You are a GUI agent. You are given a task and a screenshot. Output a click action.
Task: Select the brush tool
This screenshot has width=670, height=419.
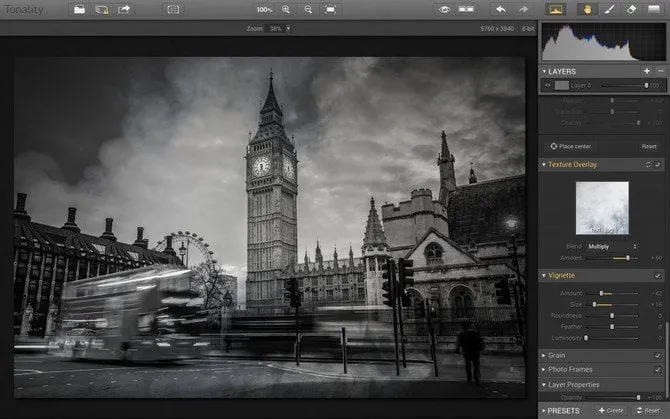(607, 9)
